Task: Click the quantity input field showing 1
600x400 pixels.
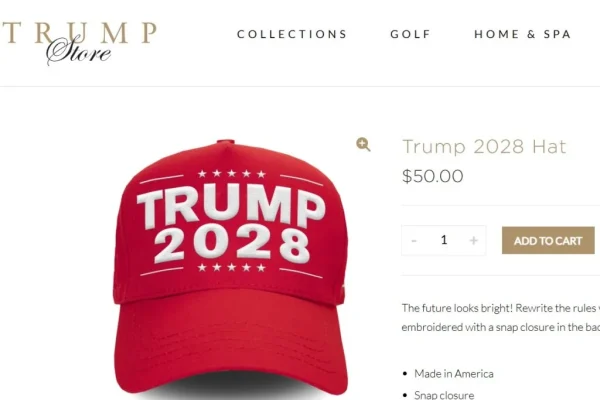Action: coord(444,240)
